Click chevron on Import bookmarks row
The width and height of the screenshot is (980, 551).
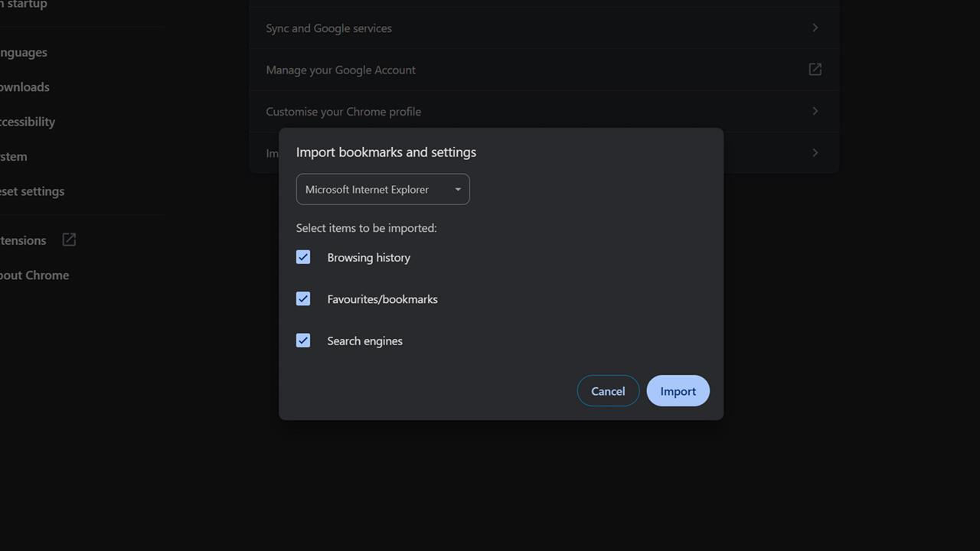click(x=815, y=152)
